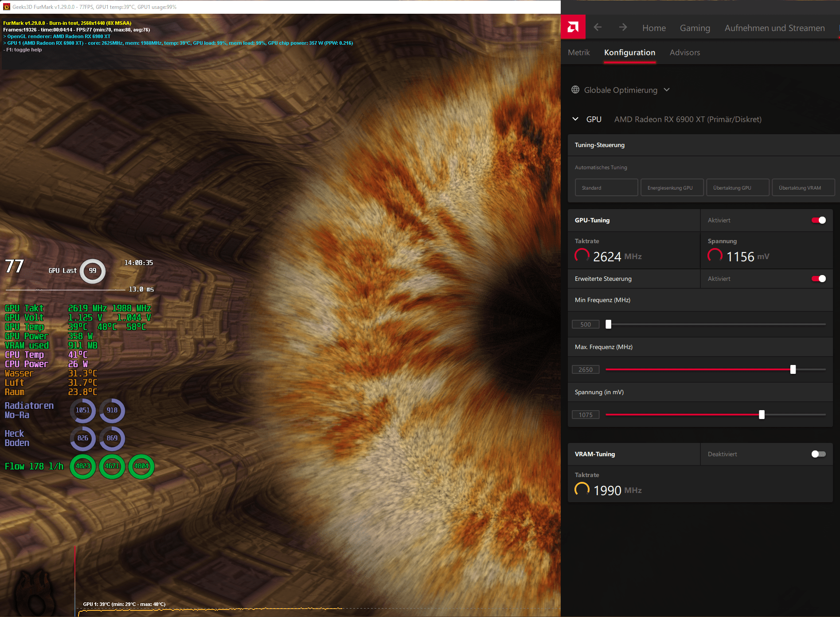
Task: Disable the GPU-Tuning toggle
Action: [x=818, y=220]
